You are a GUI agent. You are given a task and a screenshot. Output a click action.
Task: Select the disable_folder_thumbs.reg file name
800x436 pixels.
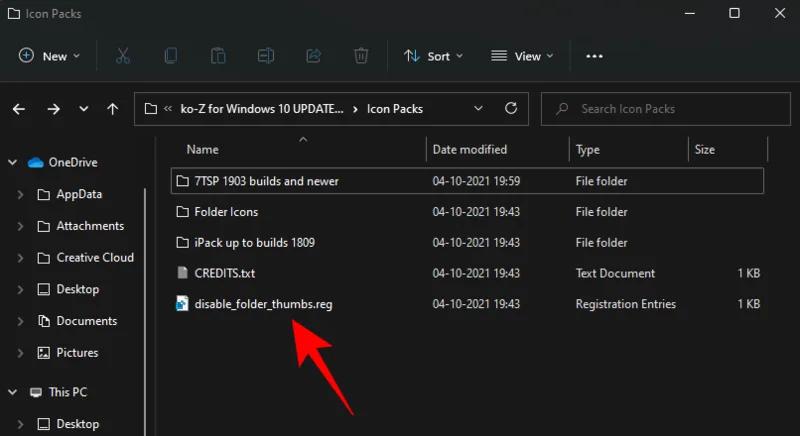pos(263,304)
